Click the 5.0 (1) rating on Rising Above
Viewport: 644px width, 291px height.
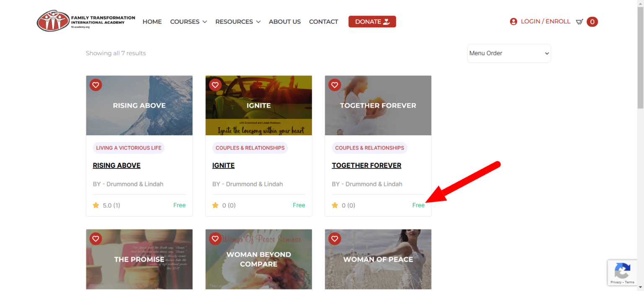click(x=112, y=205)
